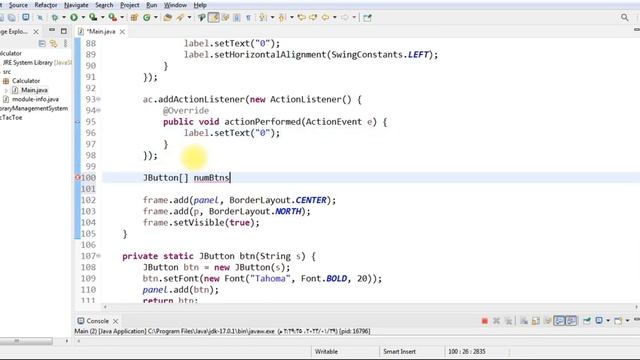Toggle Scroll Lock in Console
This screenshot has width=640, height=360.
click(x=536, y=321)
